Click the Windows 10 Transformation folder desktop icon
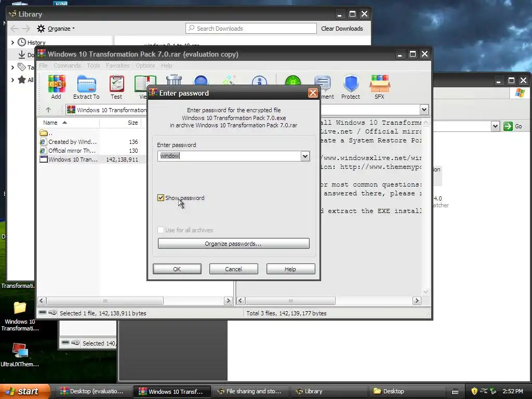Viewport: 532px width, 399px height. [x=20, y=308]
